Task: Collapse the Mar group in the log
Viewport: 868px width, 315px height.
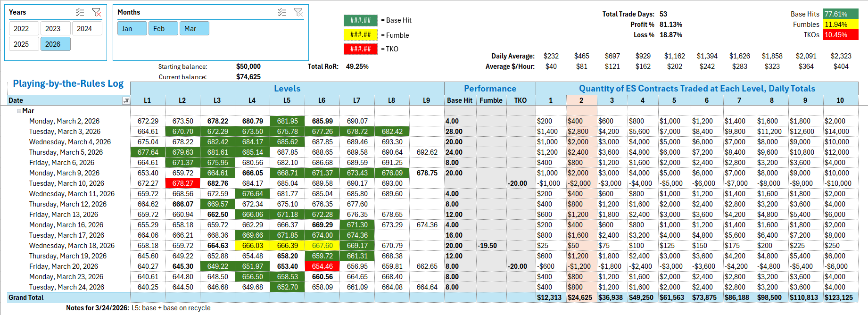Action: (x=19, y=111)
